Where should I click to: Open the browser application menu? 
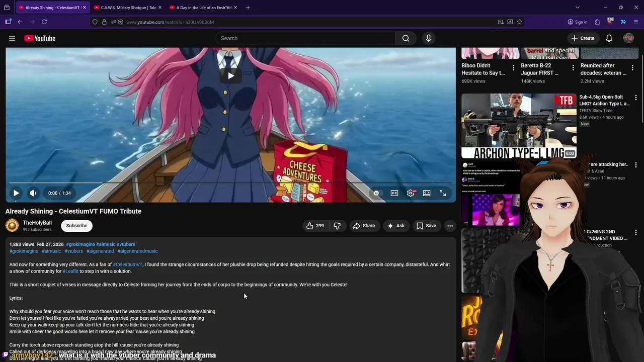pyautogui.click(x=636, y=22)
